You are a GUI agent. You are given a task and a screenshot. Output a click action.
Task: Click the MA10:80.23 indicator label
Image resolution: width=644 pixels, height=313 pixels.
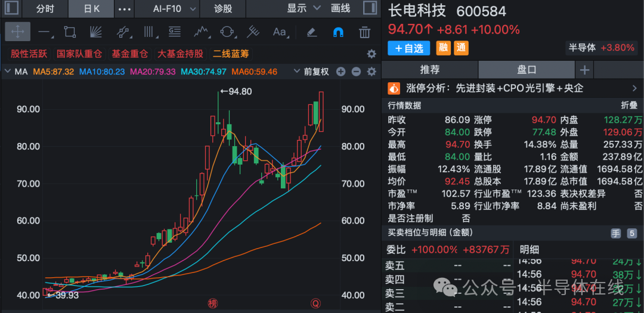point(102,72)
